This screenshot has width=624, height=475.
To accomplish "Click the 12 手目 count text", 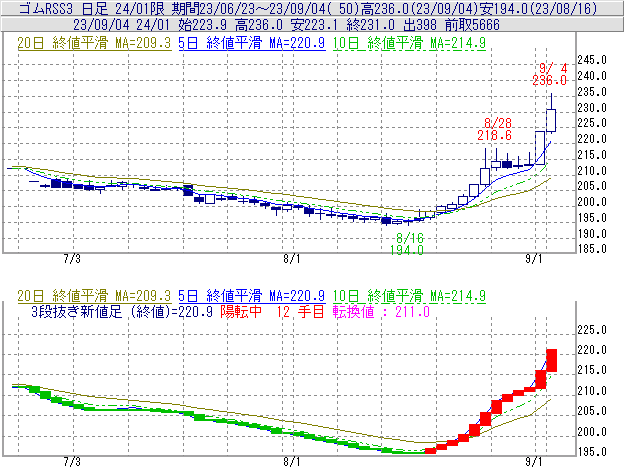I will click(x=300, y=311).
